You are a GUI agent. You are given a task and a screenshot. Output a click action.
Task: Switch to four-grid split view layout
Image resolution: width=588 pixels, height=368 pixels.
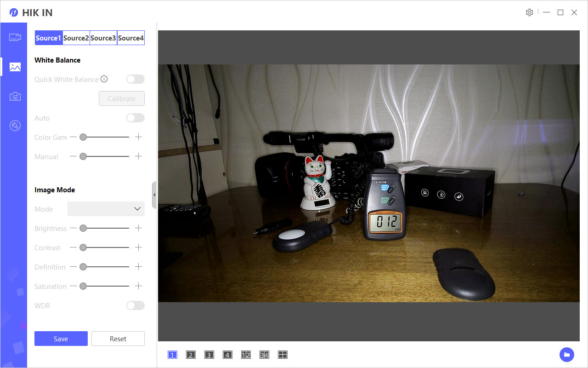(x=283, y=355)
